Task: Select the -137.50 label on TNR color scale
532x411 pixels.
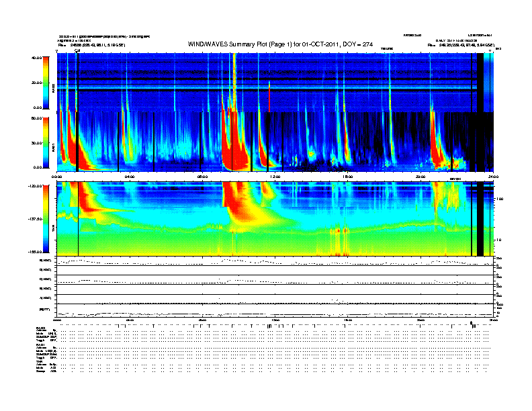Action: (36, 219)
